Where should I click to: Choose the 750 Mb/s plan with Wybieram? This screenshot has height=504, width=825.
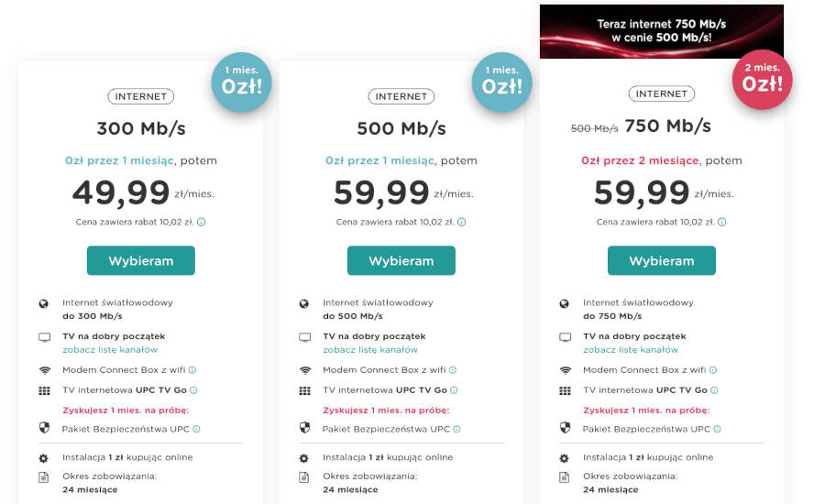click(662, 260)
